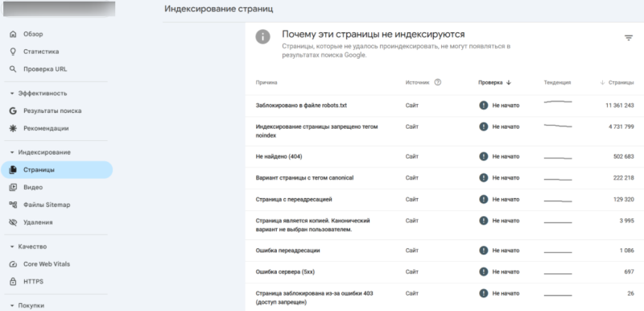Click the Обзор home icon
This screenshot has height=311, width=644.
pyautogui.click(x=14, y=34)
